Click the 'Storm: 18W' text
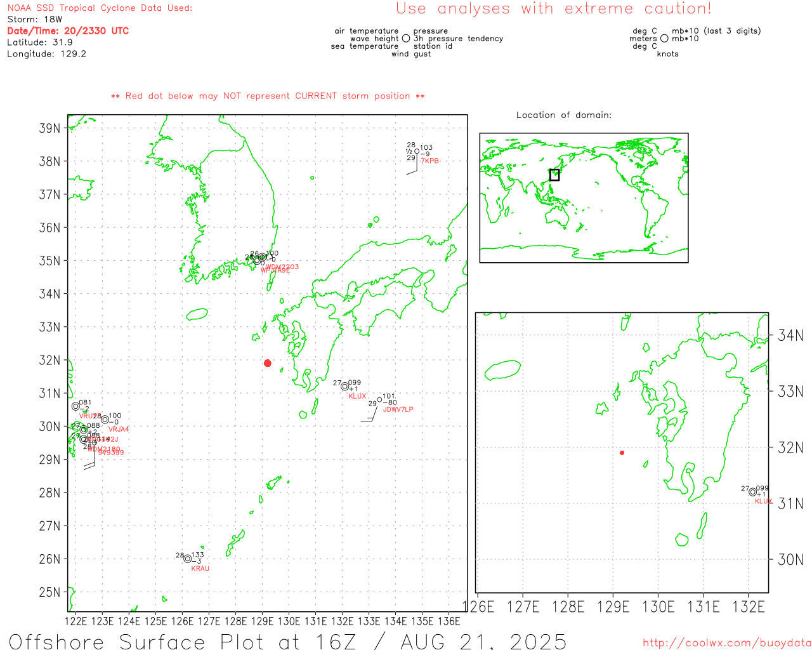Viewport: 812px width, 650px height. 35,20
